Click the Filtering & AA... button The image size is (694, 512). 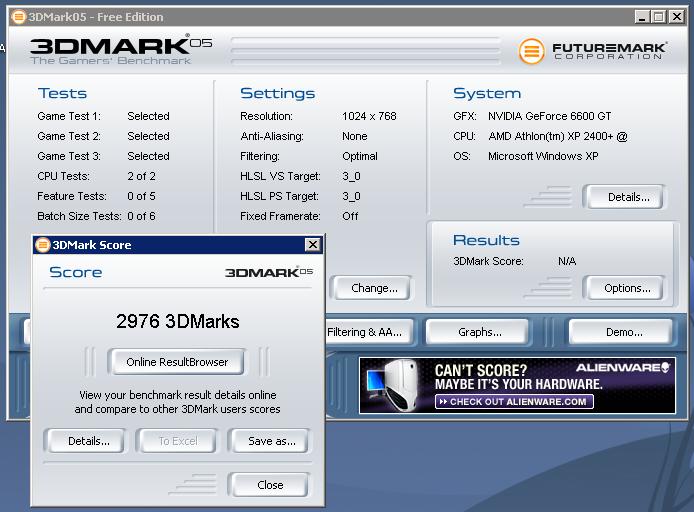[368, 332]
